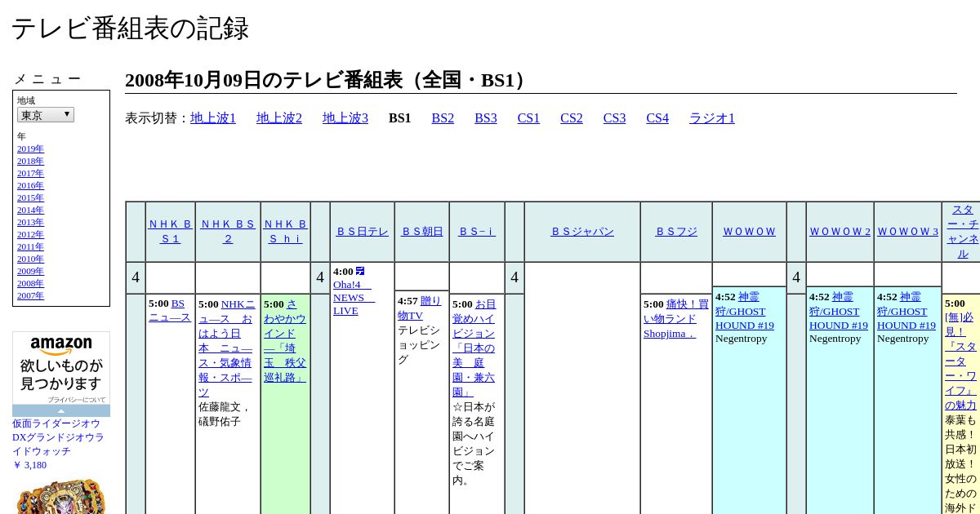Switch the listing to CS4
This screenshot has width=980, height=514.
[x=657, y=118]
